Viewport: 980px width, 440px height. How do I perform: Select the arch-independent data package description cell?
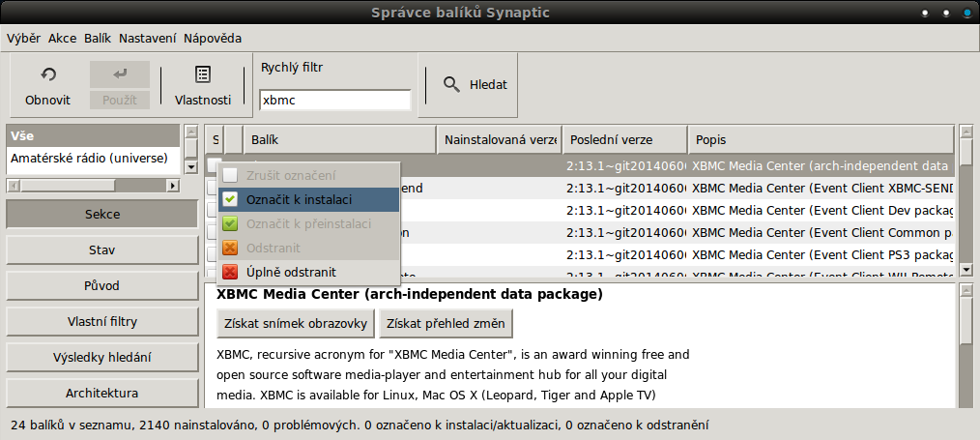pyautogui.click(x=821, y=166)
